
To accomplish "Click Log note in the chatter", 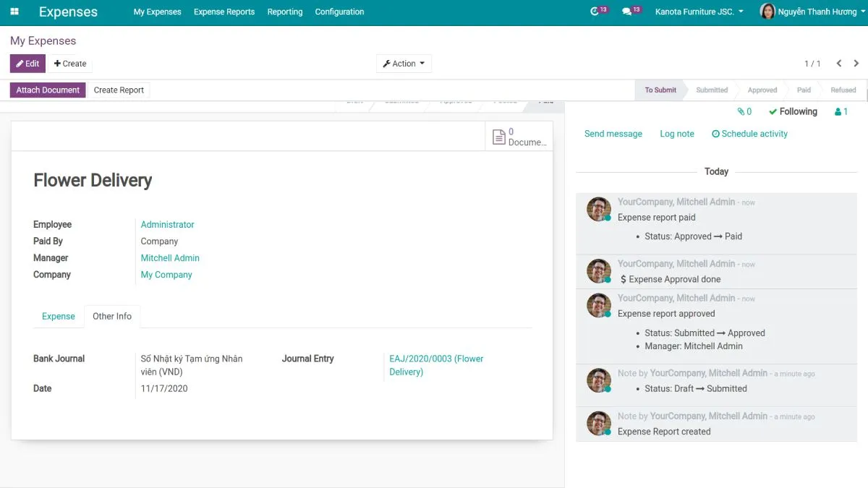I will (x=677, y=134).
